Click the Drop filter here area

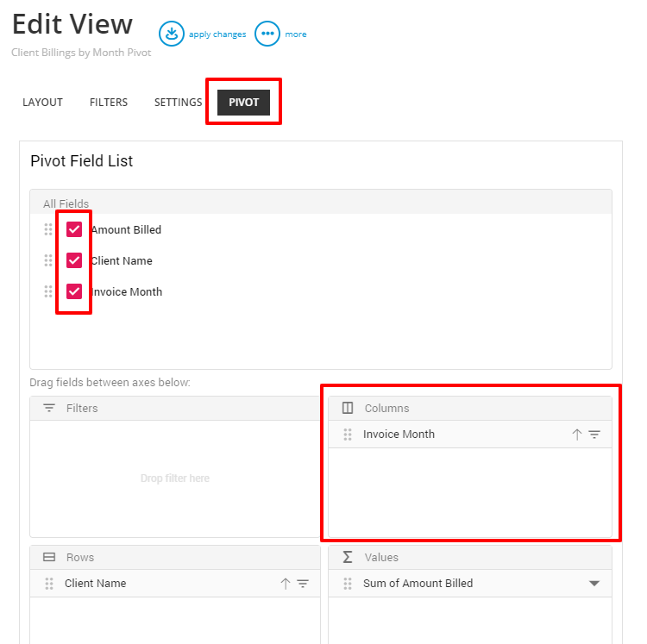pyautogui.click(x=175, y=478)
